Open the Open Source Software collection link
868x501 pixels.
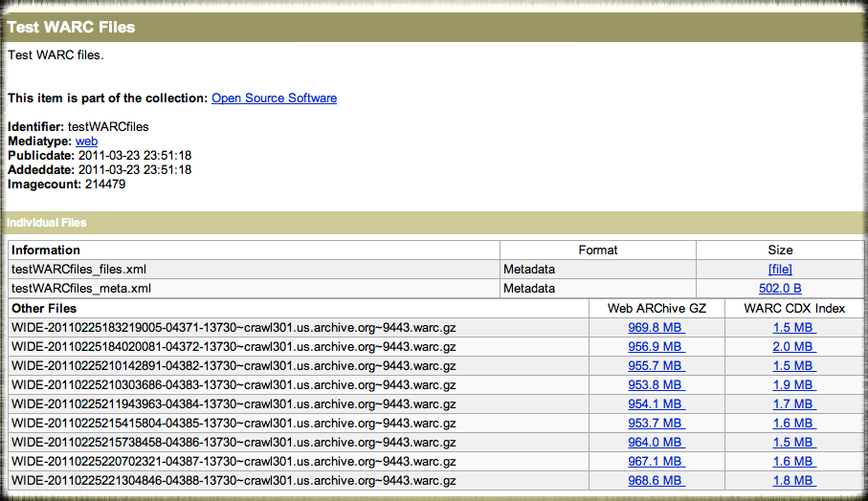[274, 98]
